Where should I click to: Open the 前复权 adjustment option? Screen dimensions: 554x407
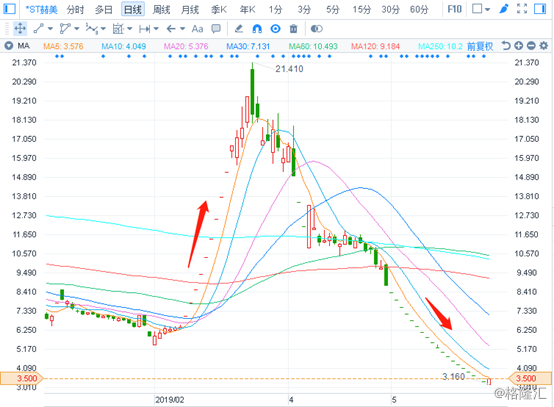pyautogui.click(x=480, y=46)
